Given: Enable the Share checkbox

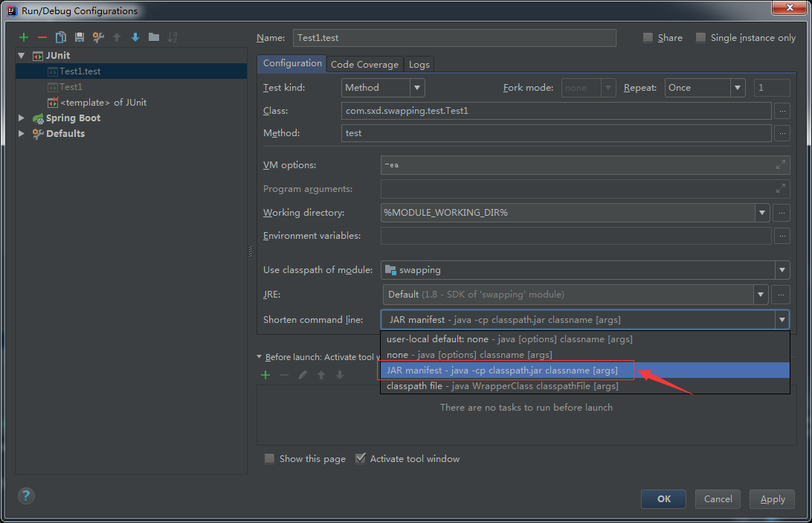Looking at the screenshot, I should 648,38.
